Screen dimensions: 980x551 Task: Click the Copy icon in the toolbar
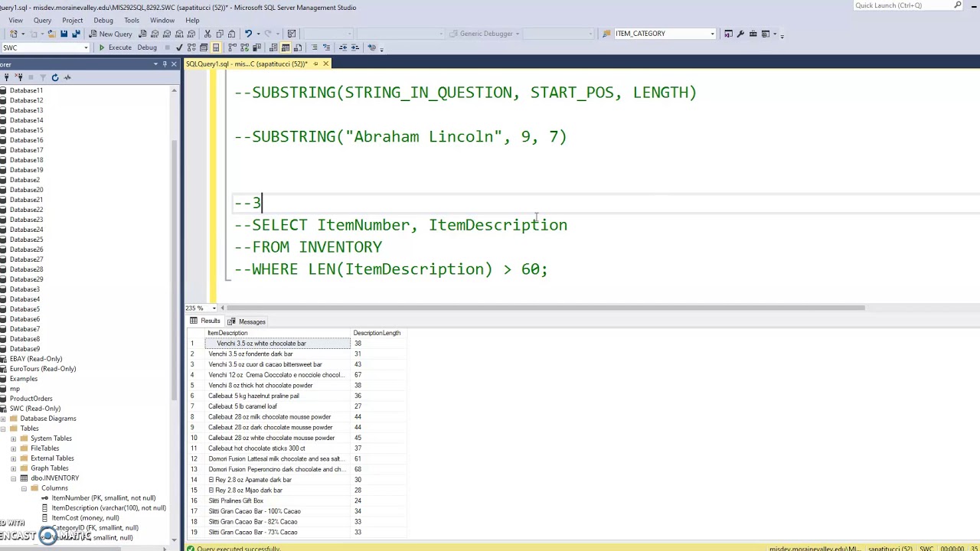(x=220, y=34)
